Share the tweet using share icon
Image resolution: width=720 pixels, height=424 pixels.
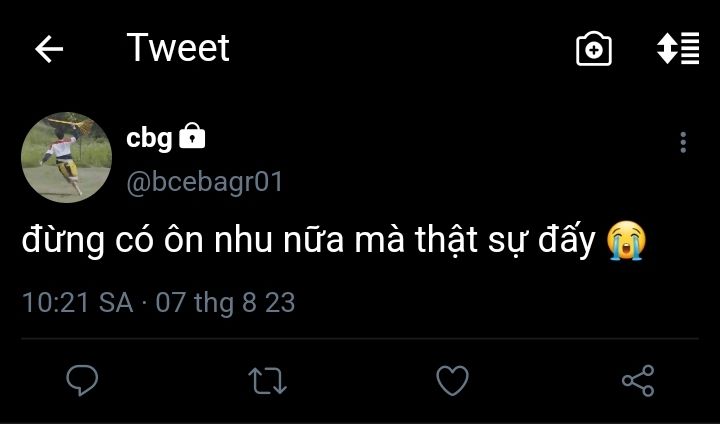638,380
